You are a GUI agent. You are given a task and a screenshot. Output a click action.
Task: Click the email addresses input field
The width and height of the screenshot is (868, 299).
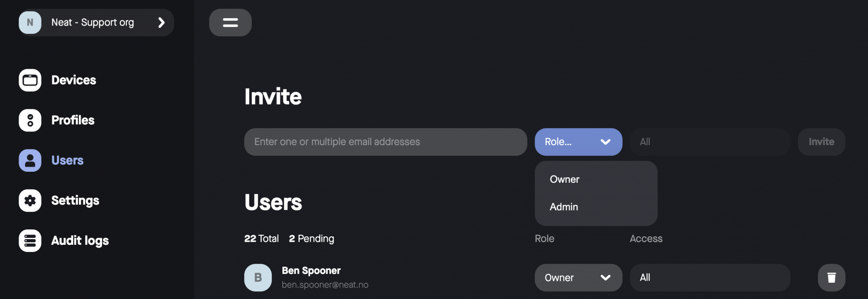coord(385,142)
